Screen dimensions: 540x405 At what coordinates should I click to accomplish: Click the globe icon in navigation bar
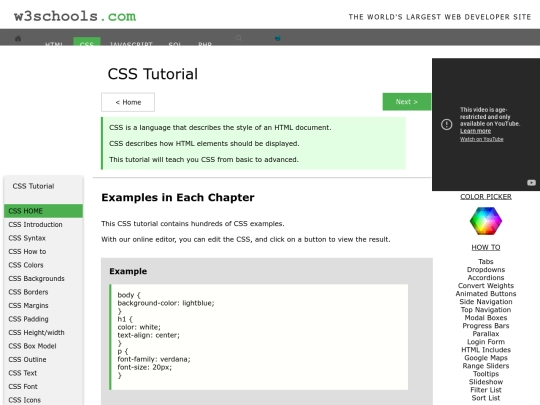(x=278, y=38)
